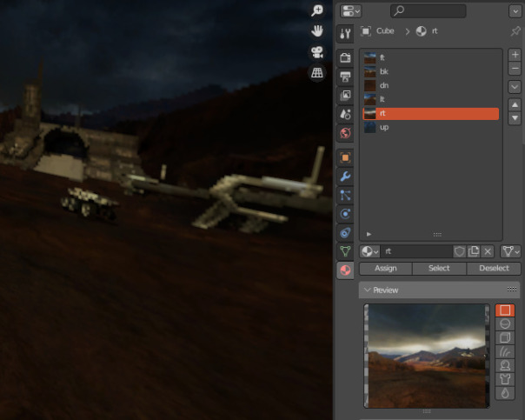Open the properties options dropdown arrow
Viewport: 525px width, 420px height.
point(515,11)
